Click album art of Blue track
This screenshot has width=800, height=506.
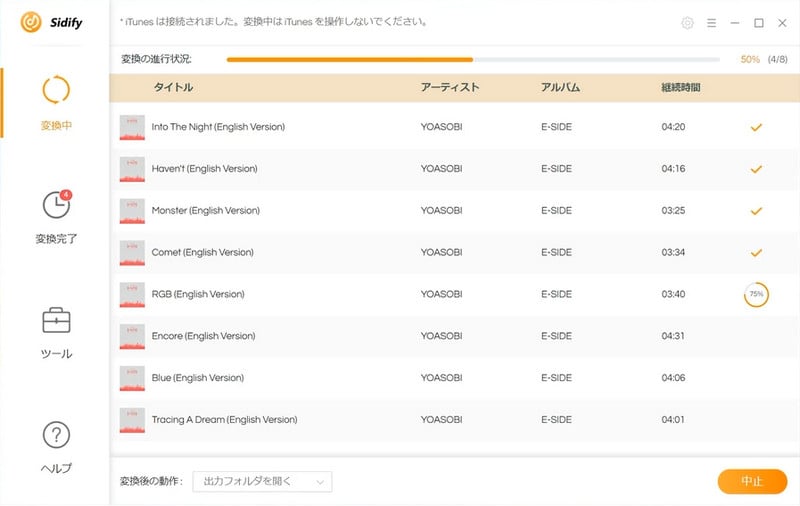point(132,378)
